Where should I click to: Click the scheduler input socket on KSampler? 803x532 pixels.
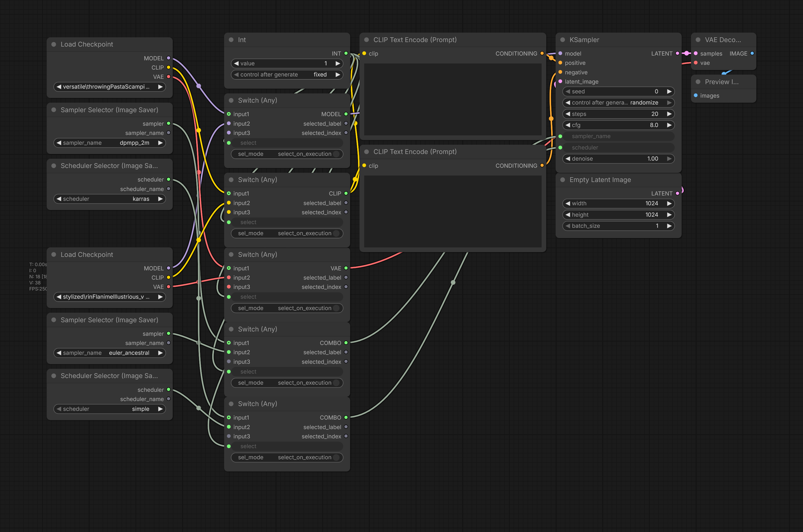[x=560, y=148]
